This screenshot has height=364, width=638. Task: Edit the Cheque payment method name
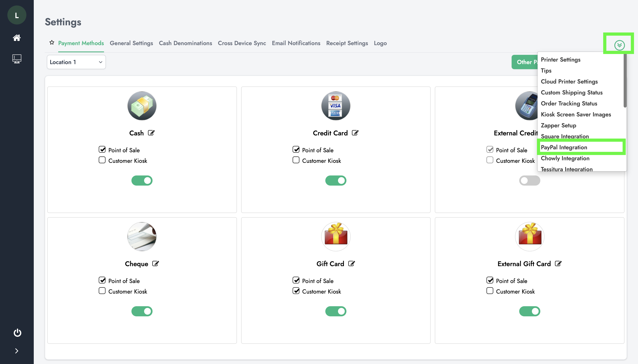tap(155, 263)
